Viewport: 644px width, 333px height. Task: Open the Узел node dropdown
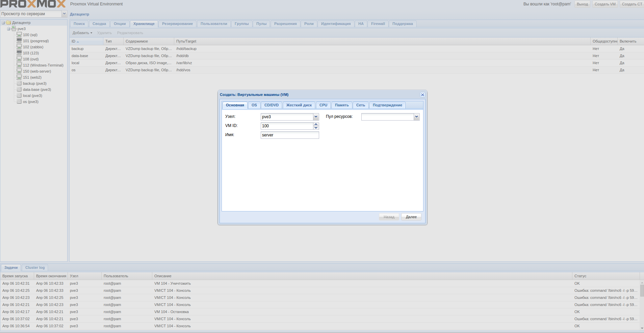(x=316, y=117)
